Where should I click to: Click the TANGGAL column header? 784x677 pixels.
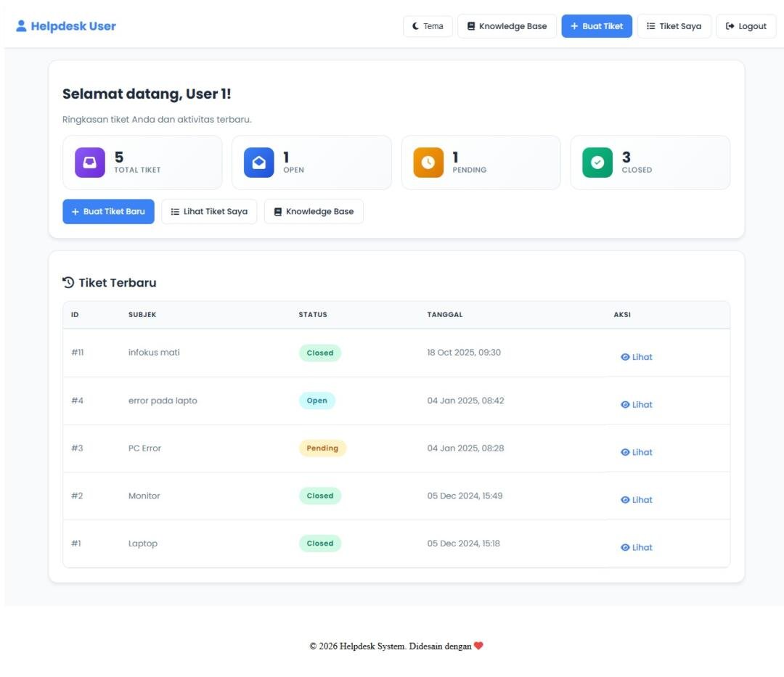(x=445, y=314)
